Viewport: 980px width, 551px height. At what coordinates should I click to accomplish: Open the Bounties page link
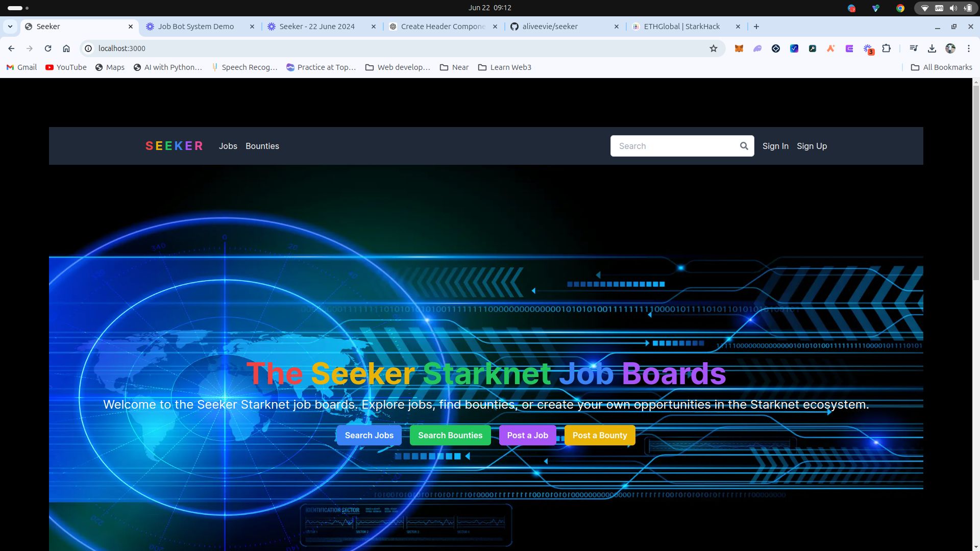(262, 146)
